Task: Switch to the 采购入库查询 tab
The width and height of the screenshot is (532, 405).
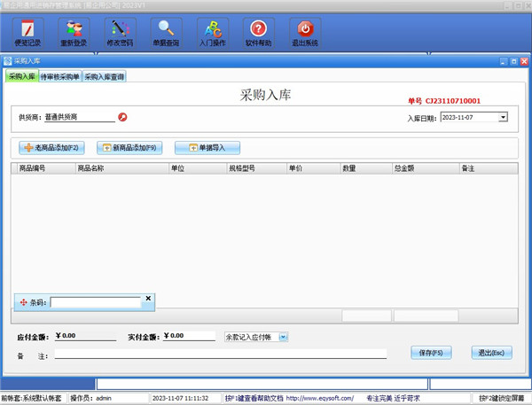Action: [104, 77]
